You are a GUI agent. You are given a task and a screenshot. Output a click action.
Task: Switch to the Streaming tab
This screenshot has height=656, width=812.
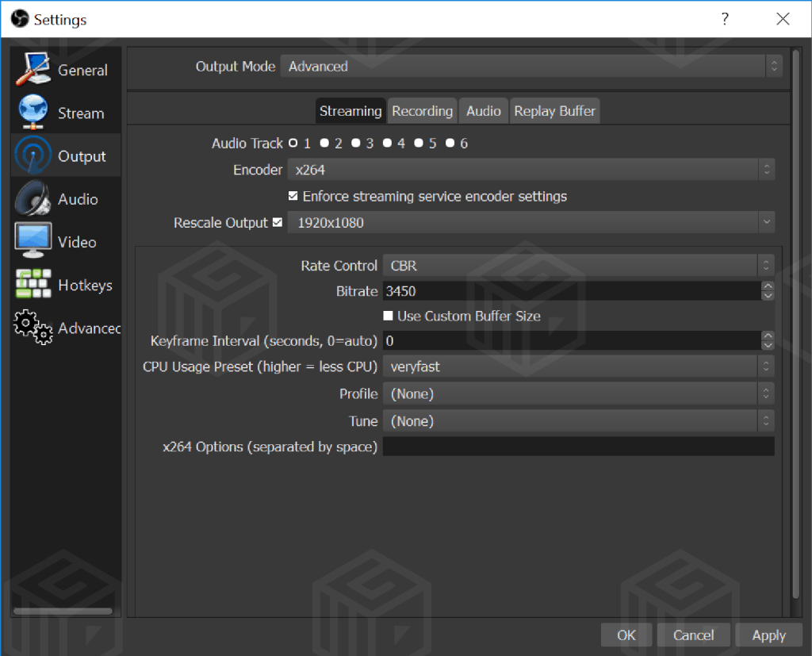(x=350, y=111)
